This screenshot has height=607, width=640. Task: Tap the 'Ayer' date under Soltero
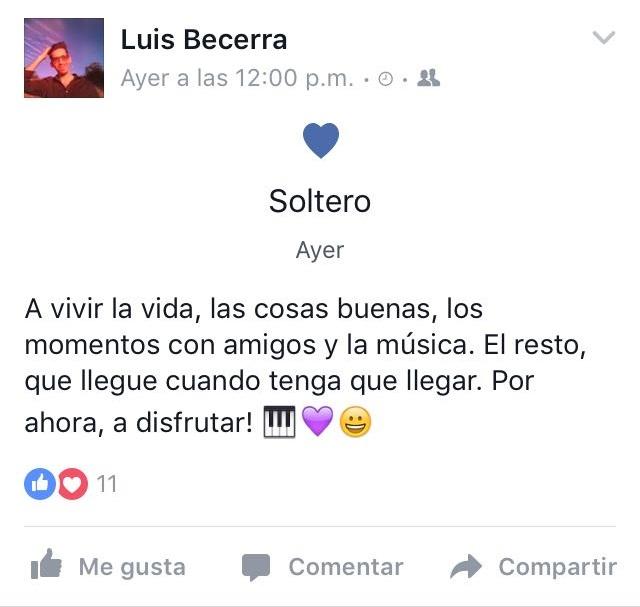pos(320,250)
